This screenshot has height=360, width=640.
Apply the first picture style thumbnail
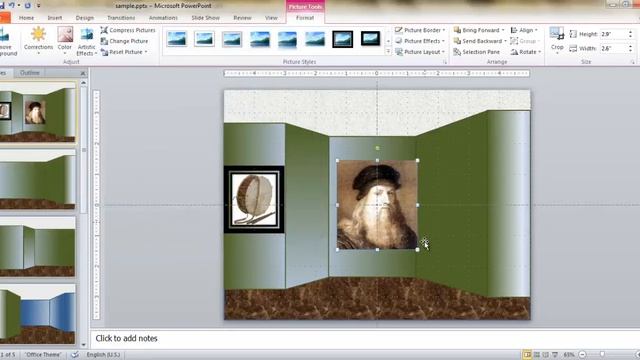[x=177, y=39]
